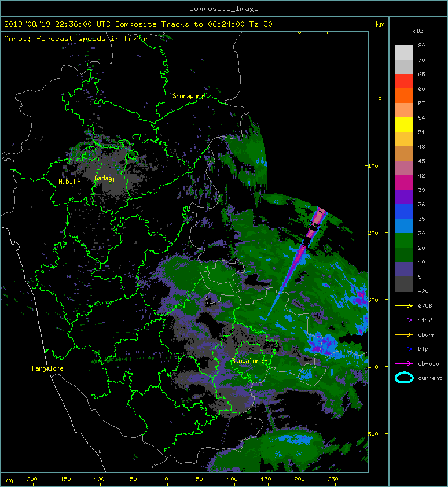
Task: Pick the bright yellow swatch between 54 and 51 dBZ
Action: pyautogui.click(x=404, y=124)
